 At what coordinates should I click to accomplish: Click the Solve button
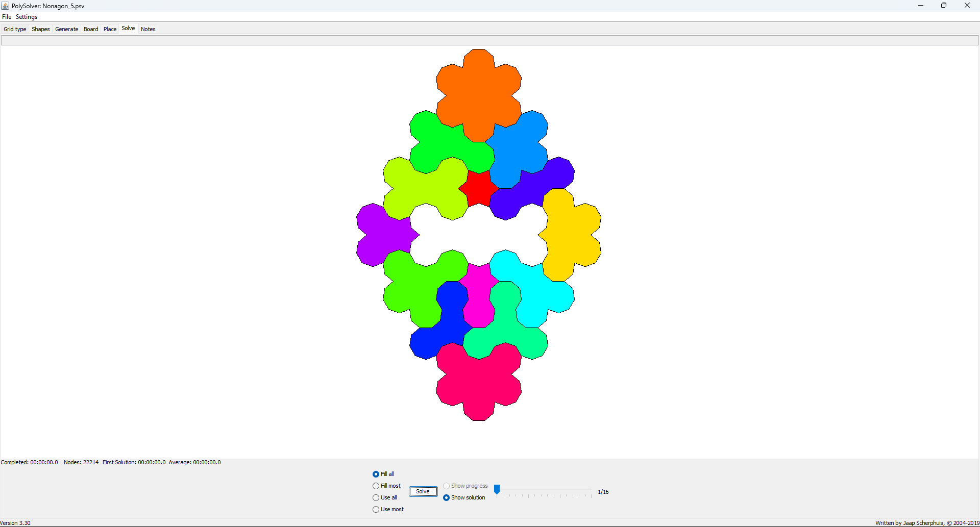pos(423,491)
